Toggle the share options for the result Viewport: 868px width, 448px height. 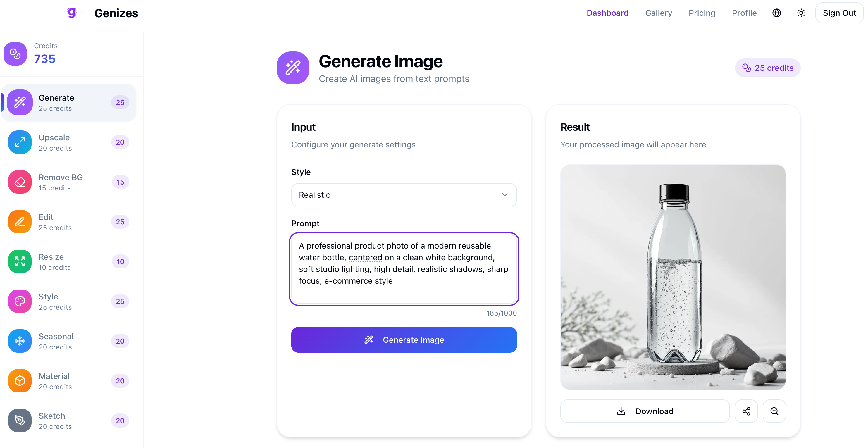(x=746, y=411)
